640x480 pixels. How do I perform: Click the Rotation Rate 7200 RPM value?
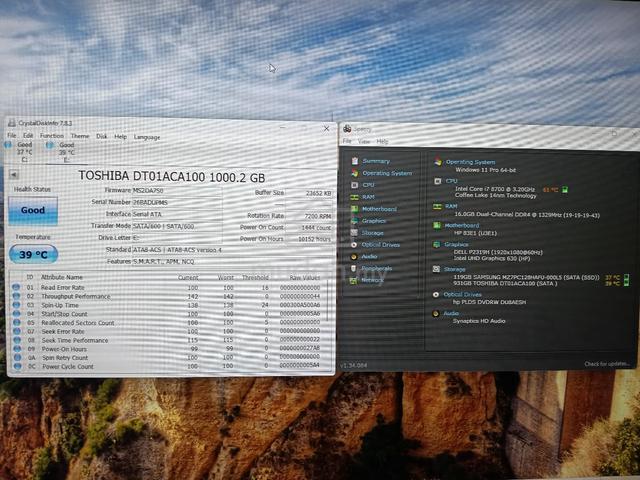tap(309, 216)
